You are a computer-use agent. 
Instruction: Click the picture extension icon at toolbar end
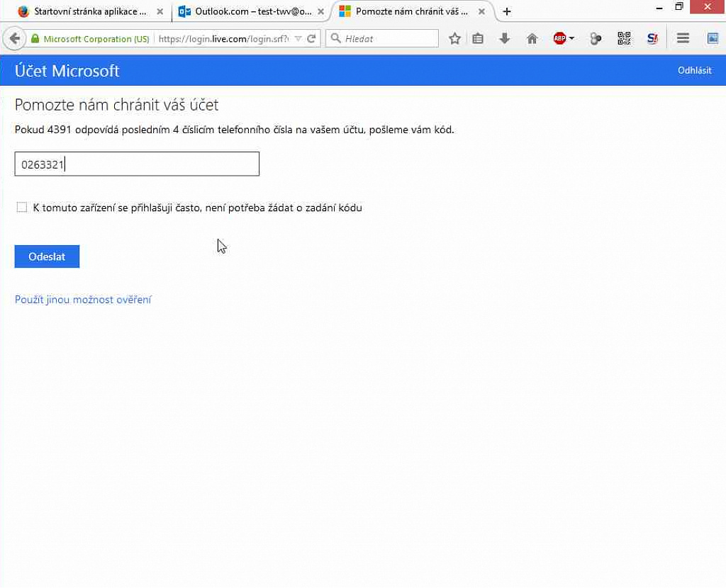click(x=713, y=38)
